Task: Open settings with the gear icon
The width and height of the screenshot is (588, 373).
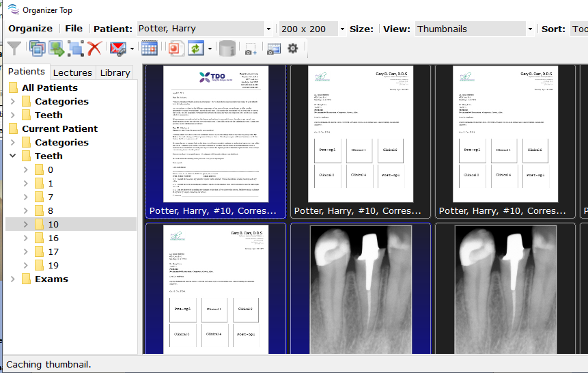Action: pos(293,49)
